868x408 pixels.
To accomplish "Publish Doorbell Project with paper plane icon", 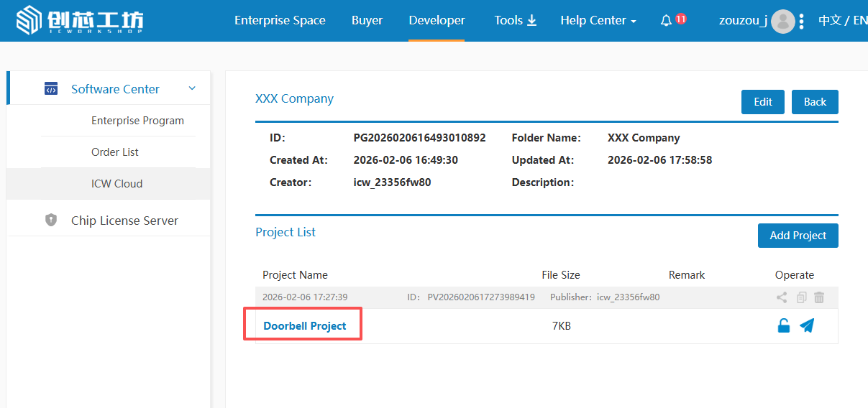I will click(807, 326).
